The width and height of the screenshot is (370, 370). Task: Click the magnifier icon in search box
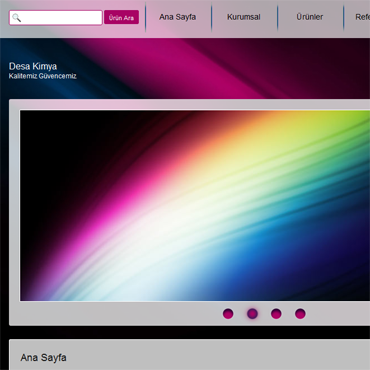pyautogui.click(x=16, y=18)
